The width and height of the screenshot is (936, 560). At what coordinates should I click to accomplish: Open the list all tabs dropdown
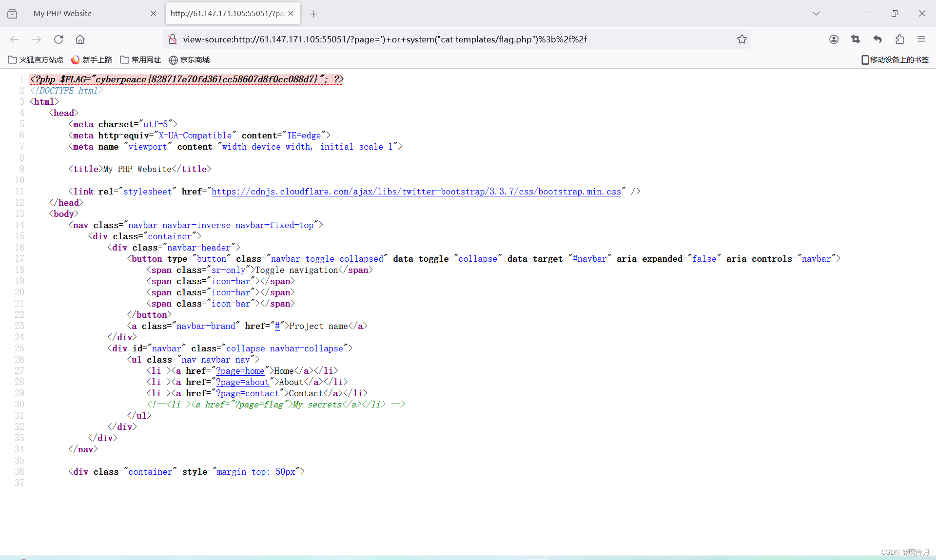(x=816, y=14)
